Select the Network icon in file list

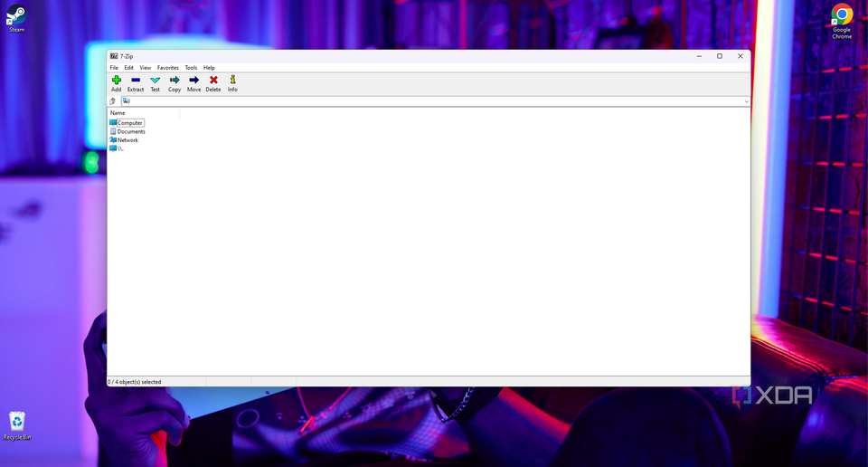tap(113, 139)
